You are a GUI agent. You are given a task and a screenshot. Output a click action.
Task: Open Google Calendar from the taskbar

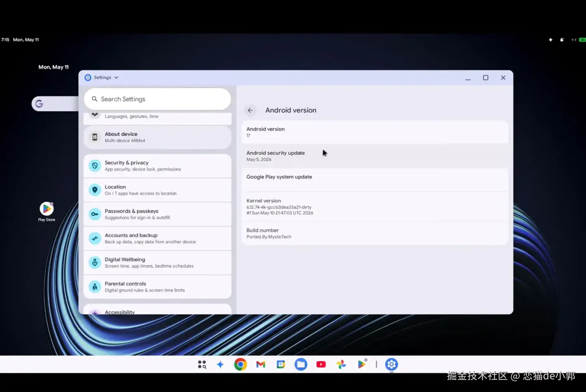point(281,364)
